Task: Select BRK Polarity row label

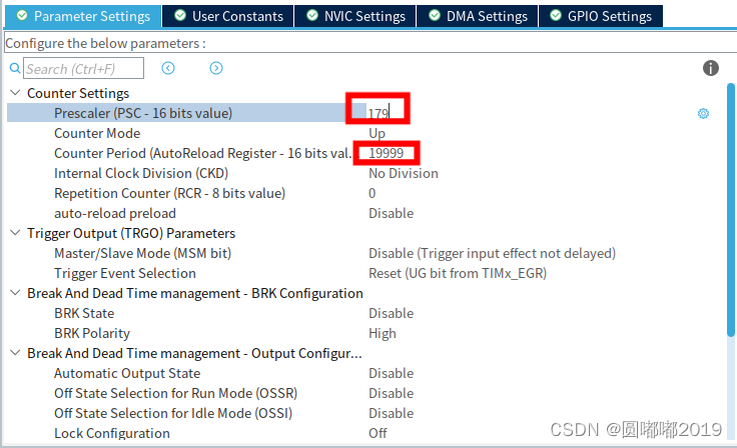Action: 92,333
